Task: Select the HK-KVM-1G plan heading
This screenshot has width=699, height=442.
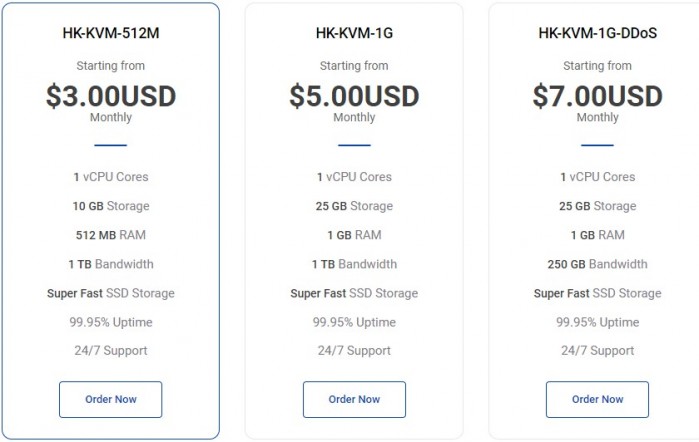Action: pyautogui.click(x=354, y=33)
